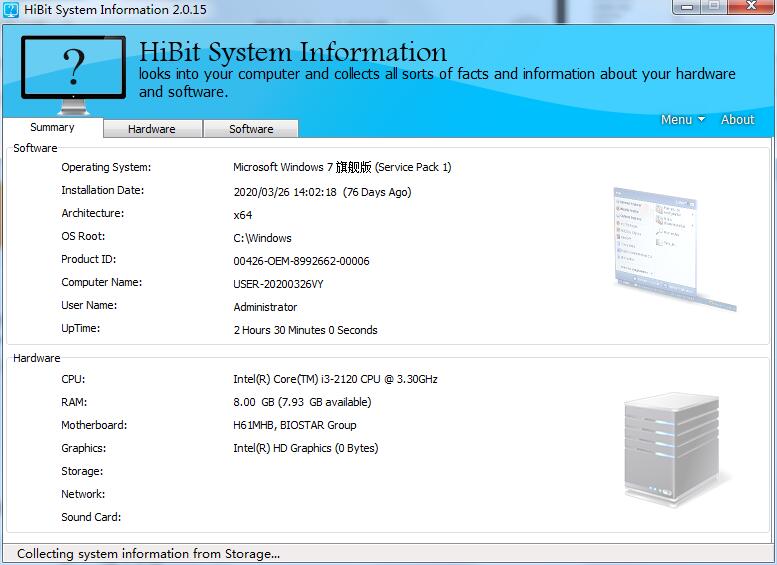Viewport: 777px width, 565px height.
Task: Click the Product ID value
Action: click(301, 261)
